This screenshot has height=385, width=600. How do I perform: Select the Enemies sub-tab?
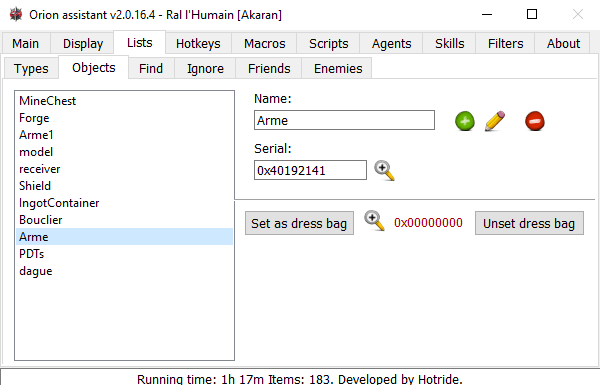[338, 69]
